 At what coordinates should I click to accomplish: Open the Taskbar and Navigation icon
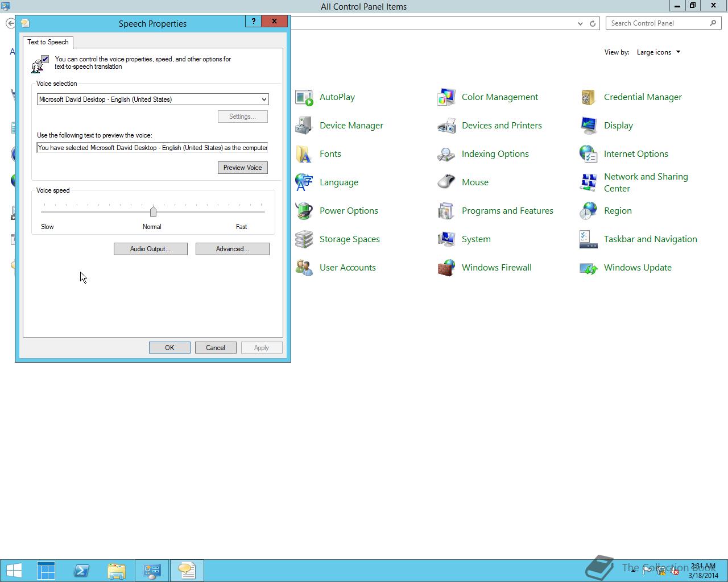pyautogui.click(x=589, y=239)
